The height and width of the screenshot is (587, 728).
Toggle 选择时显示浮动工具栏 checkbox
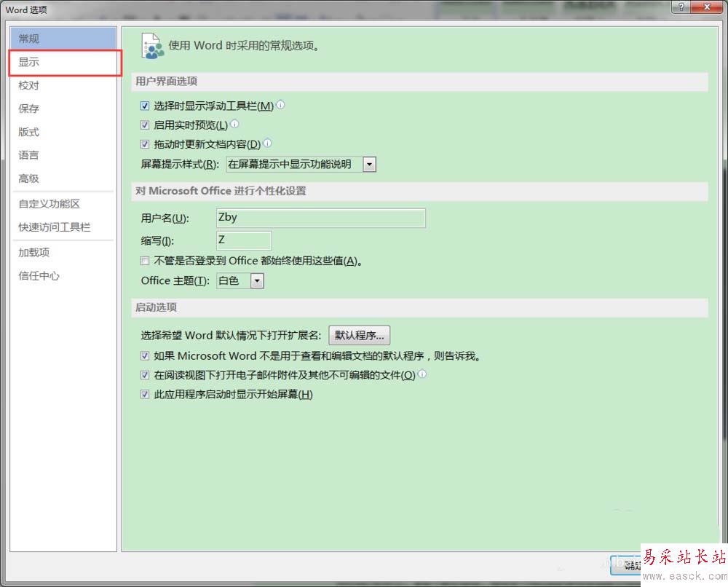[x=145, y=106]
